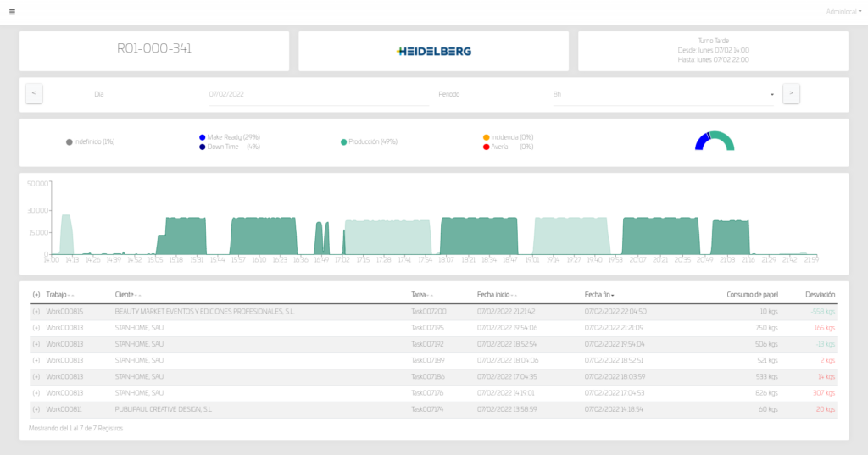
Task: Sort by Consumo de papel column
Action: [752, 295]
